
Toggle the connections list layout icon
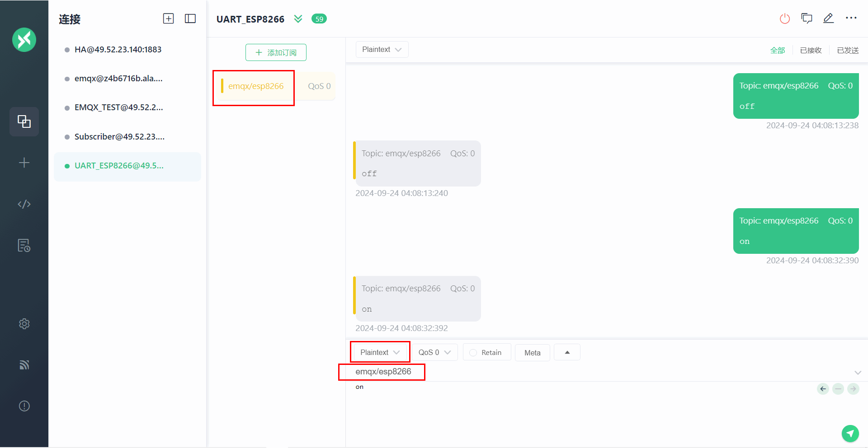(x=190, y=19)
